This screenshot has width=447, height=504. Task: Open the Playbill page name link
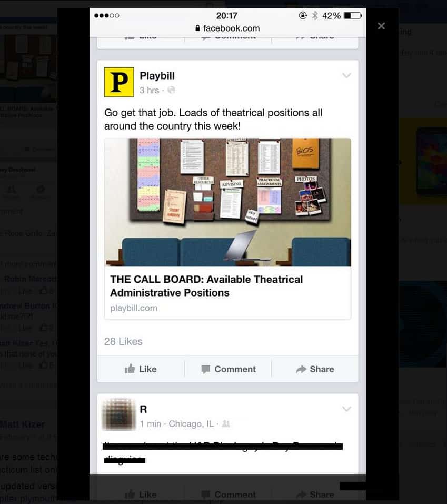click(157, 75)
